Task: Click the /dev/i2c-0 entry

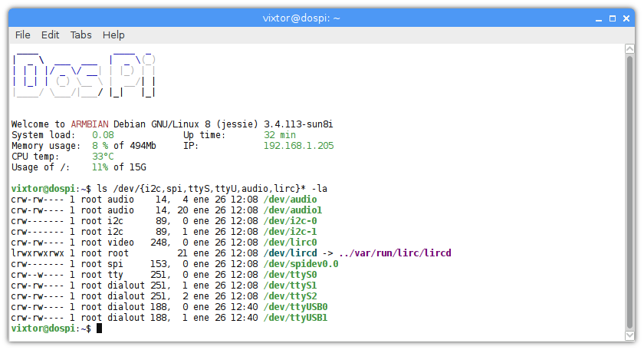Action: click(x=291, y=221)
